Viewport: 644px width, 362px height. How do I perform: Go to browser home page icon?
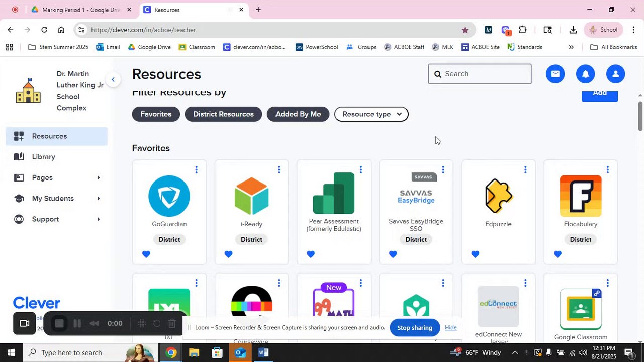[x=61, y=30]
